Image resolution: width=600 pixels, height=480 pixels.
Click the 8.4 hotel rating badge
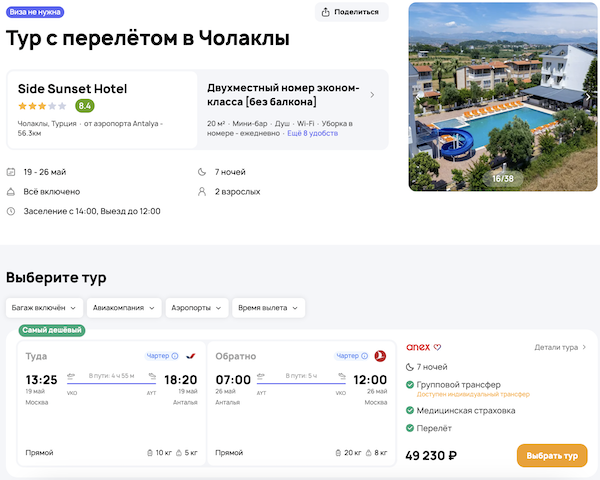[85, 106]
